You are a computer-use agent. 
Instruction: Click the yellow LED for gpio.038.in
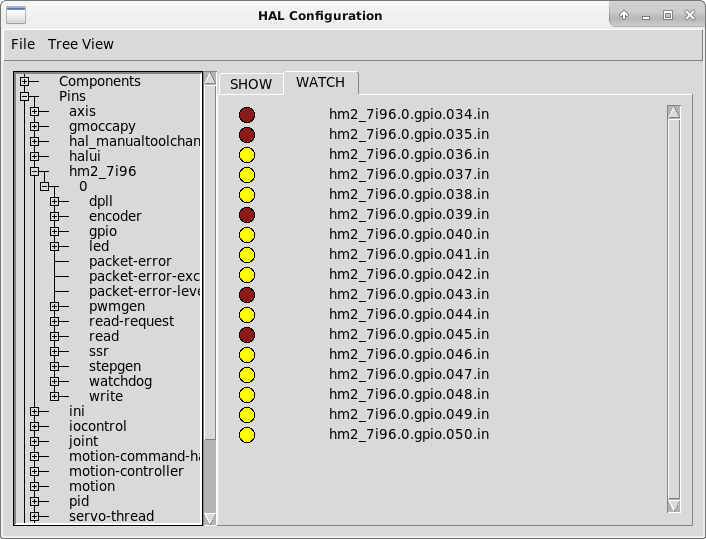247,195
